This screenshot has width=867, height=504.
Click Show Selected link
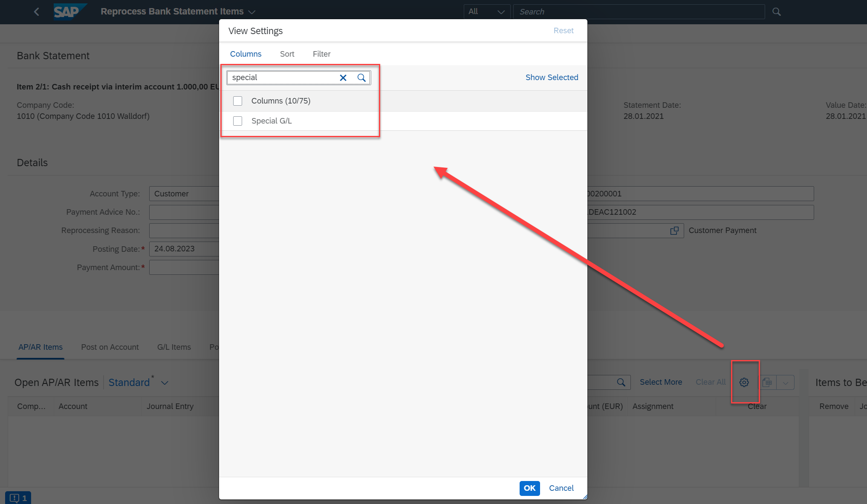552,78
